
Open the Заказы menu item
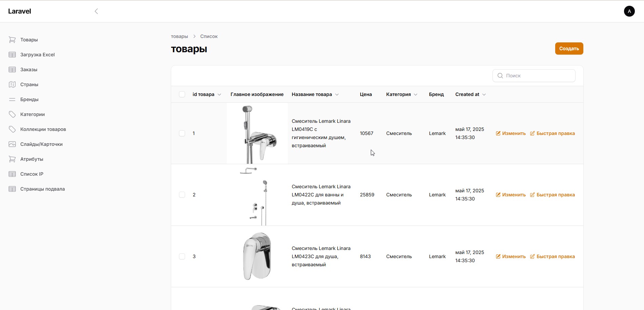tap(29, 70)
